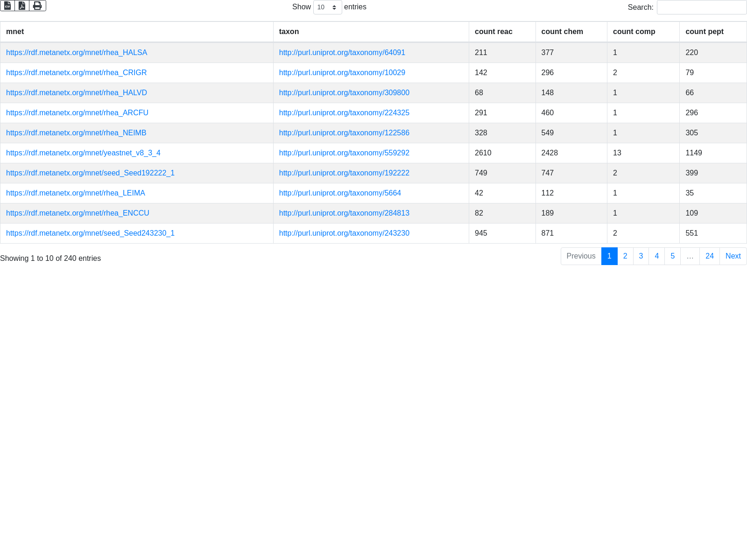The width and height of the screenshot is (747, 560).
Task: Sort by count reac column
Action: pyautogui.click(x=493, y=32)
